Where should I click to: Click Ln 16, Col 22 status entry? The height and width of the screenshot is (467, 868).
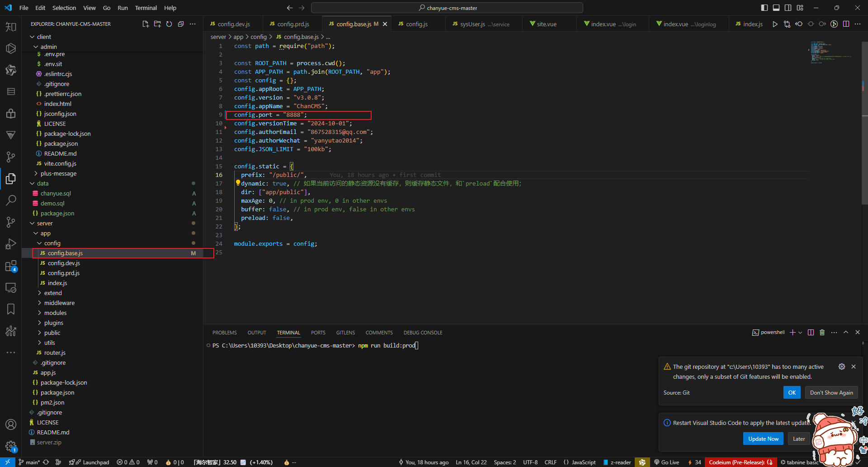tap(471, 462)
